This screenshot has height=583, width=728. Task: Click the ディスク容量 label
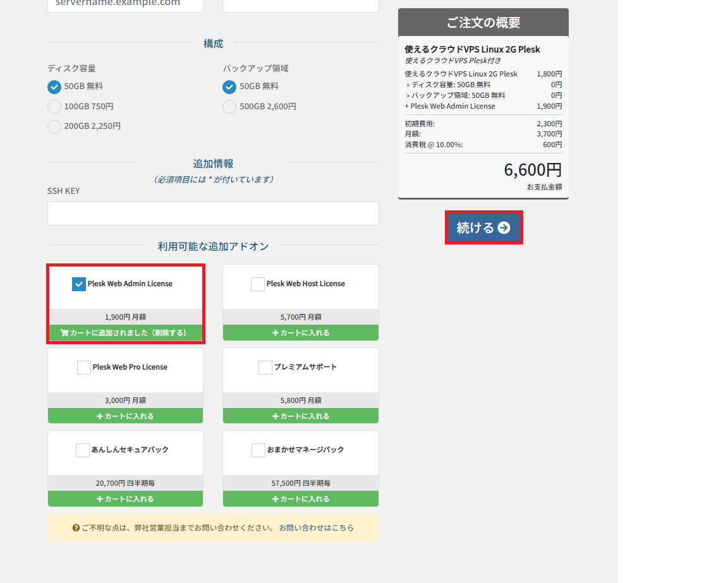(x=71, y=68)
